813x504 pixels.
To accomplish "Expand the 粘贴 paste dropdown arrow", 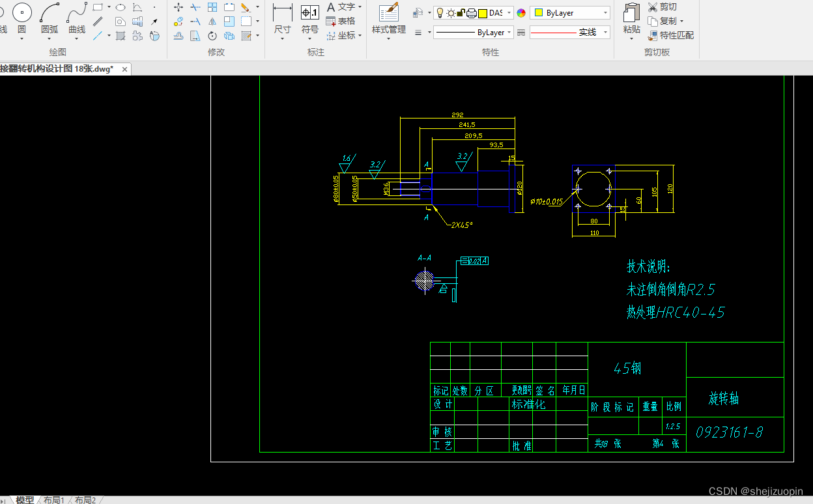I will (x=631, y=38).
